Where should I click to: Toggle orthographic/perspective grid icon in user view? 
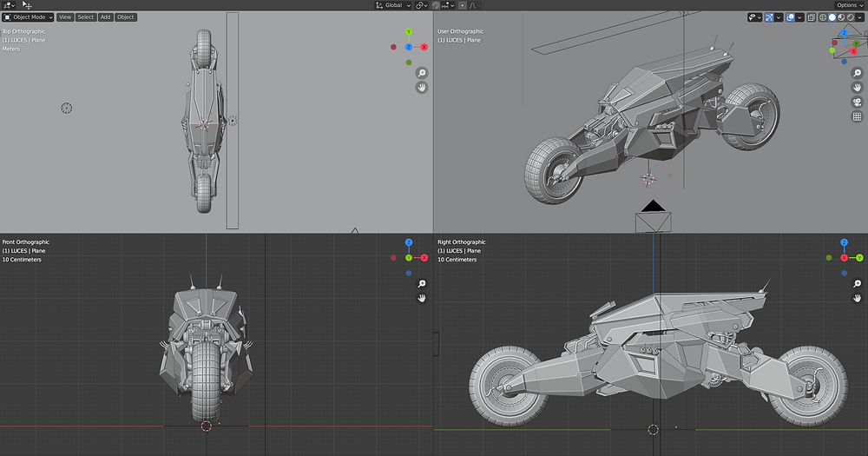[x=857, y=116]
